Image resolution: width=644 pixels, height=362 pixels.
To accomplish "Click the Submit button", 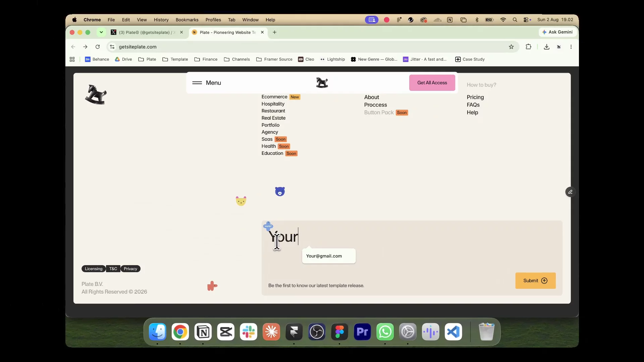I will (x=535, y=281).
